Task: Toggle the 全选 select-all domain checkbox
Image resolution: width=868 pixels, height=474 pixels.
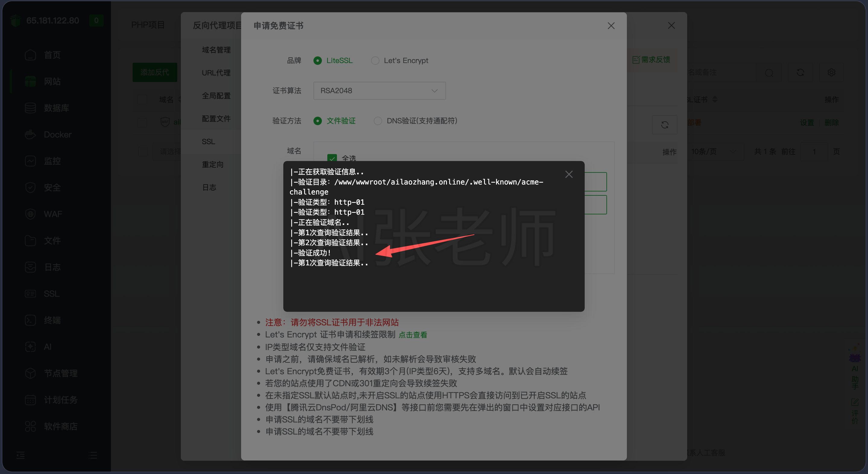Action: pyautogui.click(x=332, y=158)
